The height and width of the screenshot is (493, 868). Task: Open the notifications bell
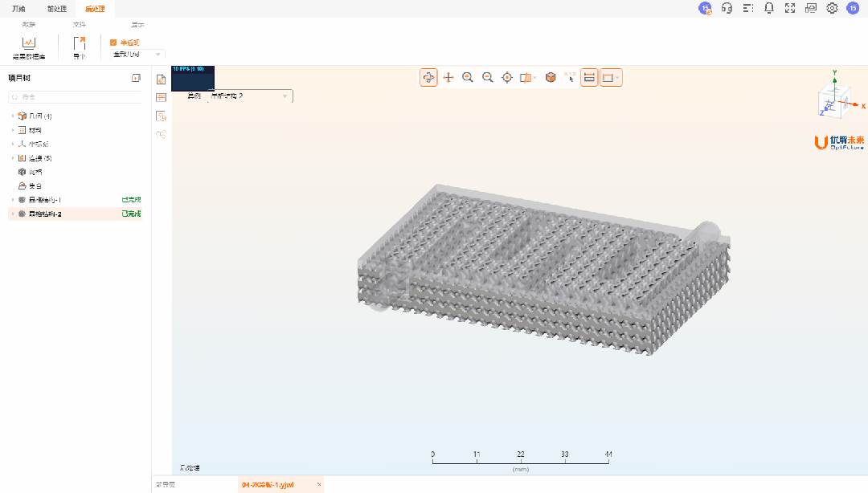pyautogui.click(x=769, y=8)
